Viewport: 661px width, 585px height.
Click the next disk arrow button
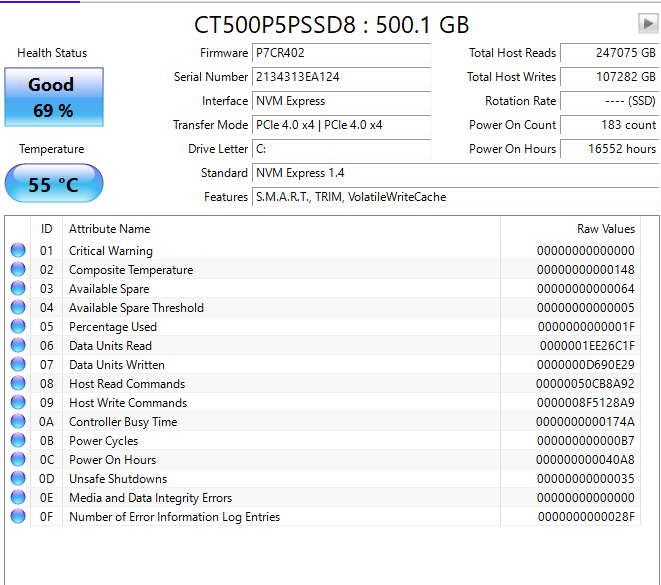click(x=648, y=23)
